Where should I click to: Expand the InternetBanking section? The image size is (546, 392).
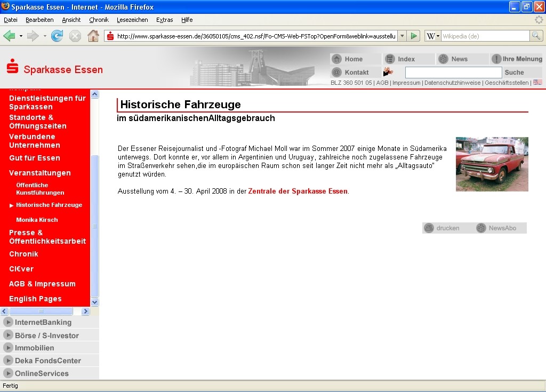(x=8, y=322)
